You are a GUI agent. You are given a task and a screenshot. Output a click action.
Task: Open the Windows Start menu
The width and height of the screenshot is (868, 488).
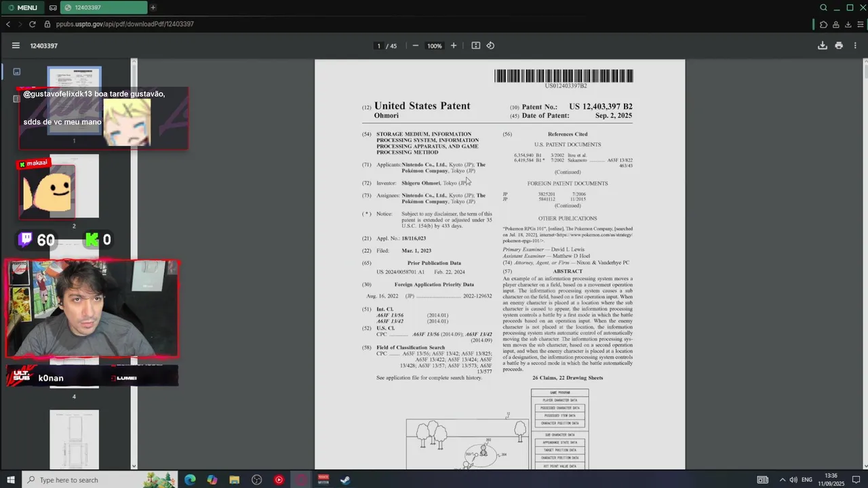(x=11, y=480)
